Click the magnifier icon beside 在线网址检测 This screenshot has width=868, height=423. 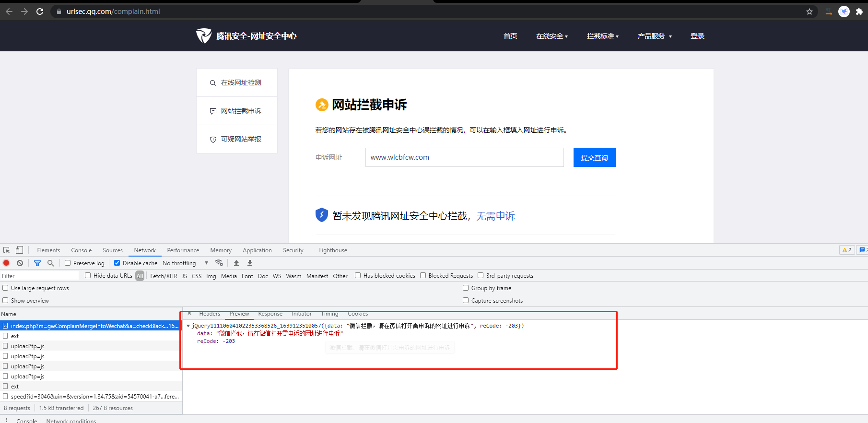click(x=213, y=83)
